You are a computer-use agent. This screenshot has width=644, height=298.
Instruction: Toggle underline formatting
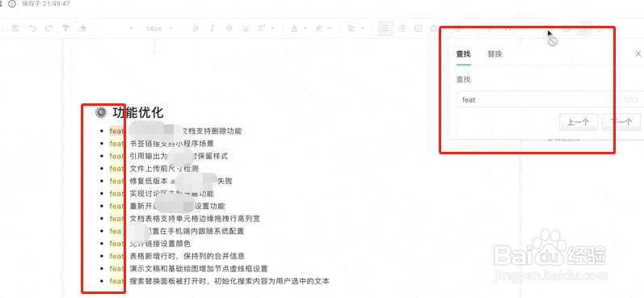(x=246, y=28)
